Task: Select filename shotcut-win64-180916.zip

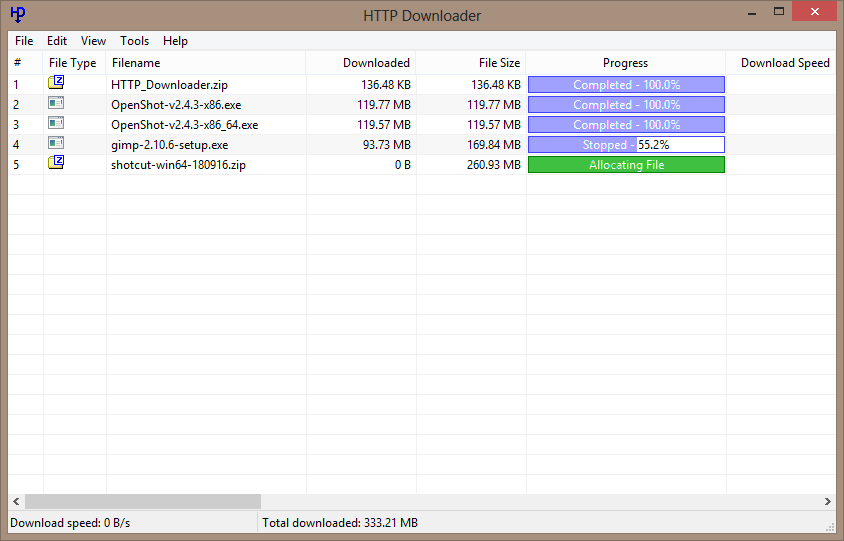Action: [178, 165]
